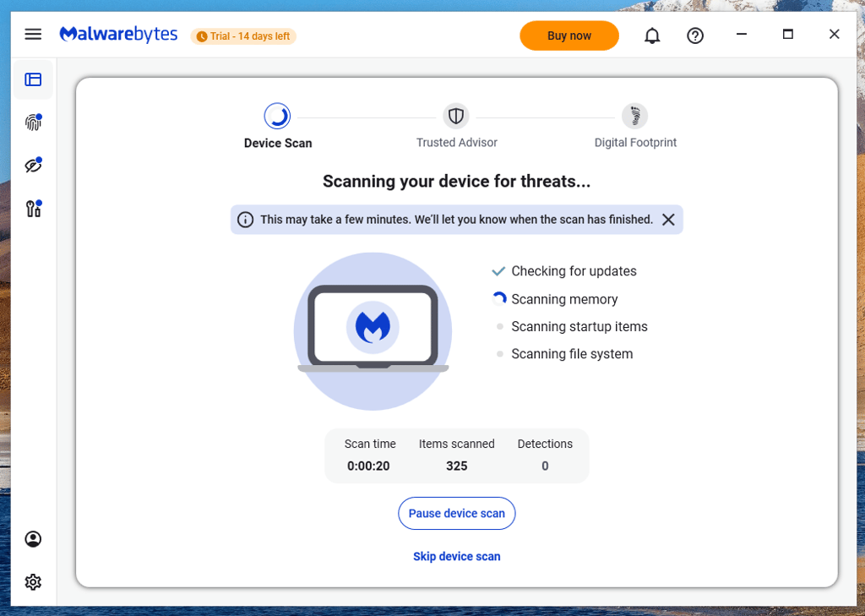This screenshot has height=616, width=865.
Task: Open the notifications bell
Action: coord(652,35)
